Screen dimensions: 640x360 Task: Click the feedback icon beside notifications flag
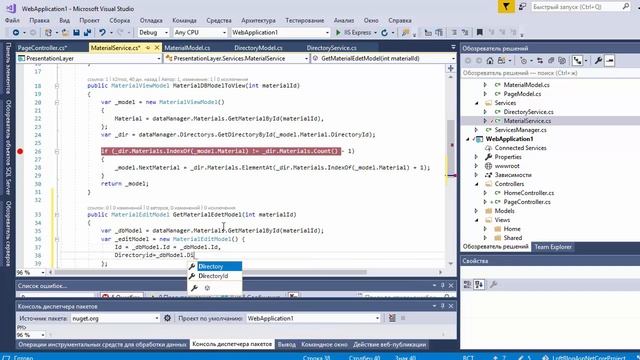pos(522,7)
